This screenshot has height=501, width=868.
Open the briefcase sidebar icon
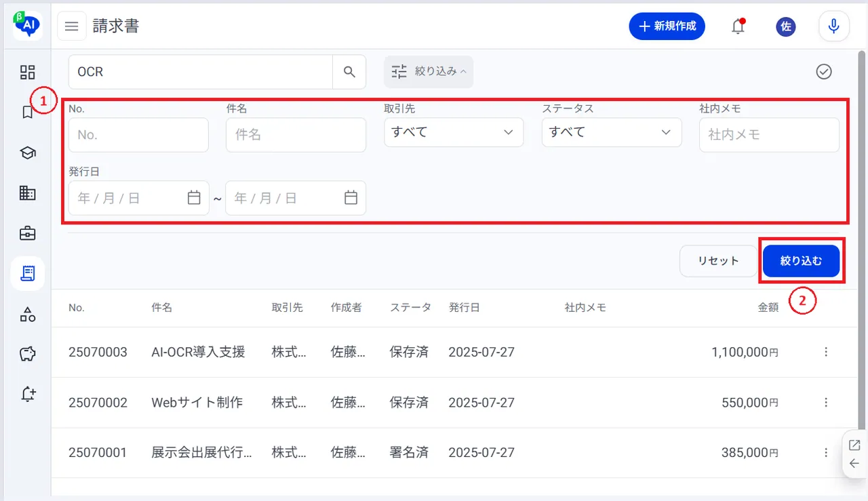click(x=28, y=233)
